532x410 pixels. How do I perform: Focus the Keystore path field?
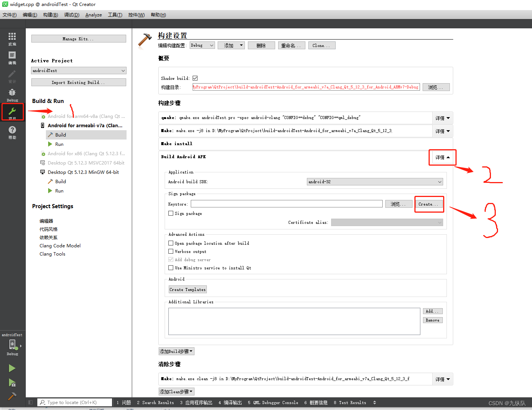pos(287,204)
